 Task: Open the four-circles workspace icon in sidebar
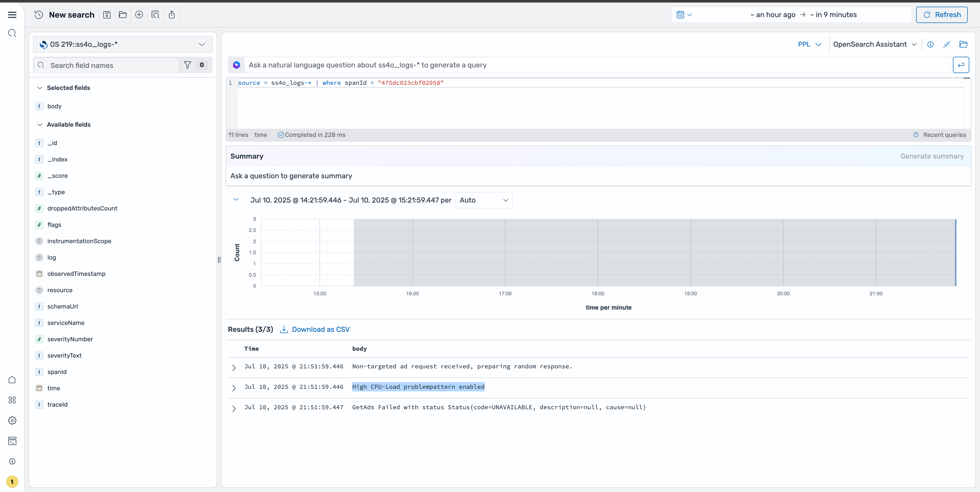12,400
